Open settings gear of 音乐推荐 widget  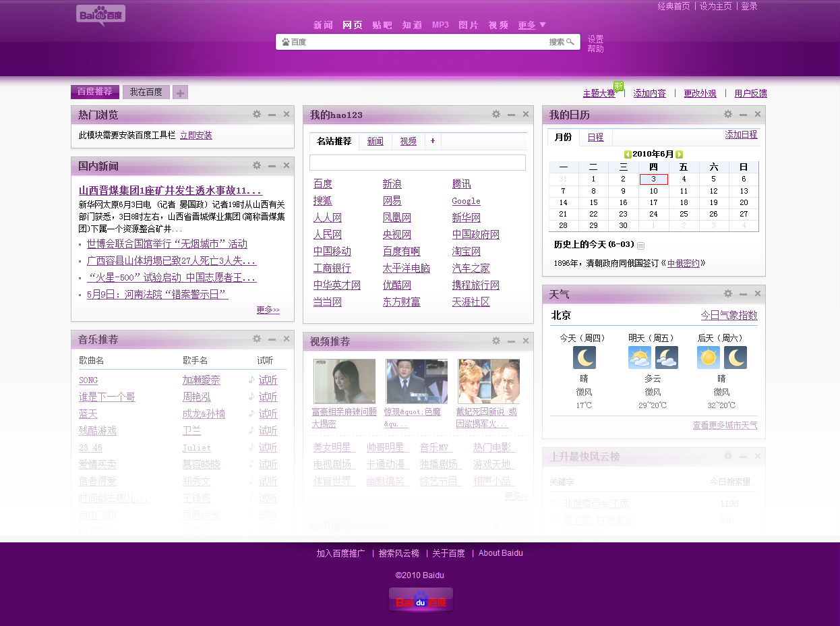click(x=257, y=339)
